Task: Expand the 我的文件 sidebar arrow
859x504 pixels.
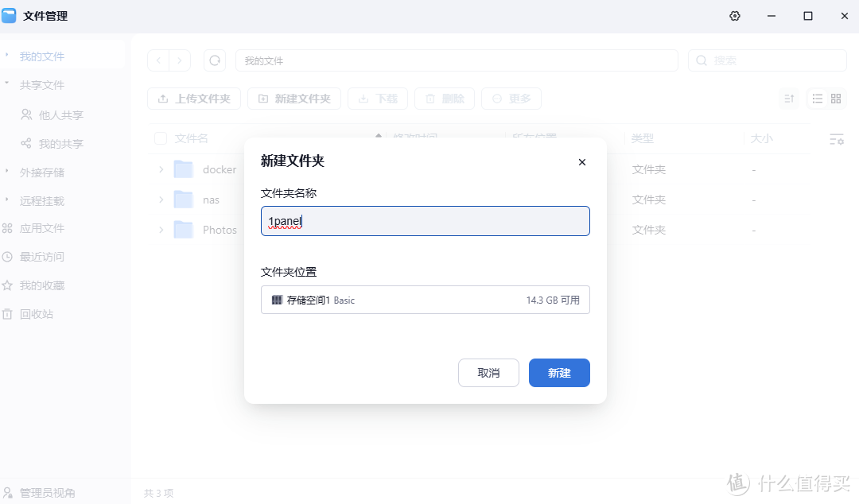Action: pos(6,55)
